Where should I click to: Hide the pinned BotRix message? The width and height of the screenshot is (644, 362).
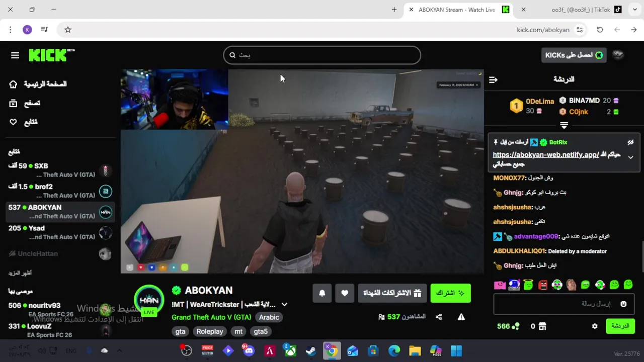coord(630,142)
